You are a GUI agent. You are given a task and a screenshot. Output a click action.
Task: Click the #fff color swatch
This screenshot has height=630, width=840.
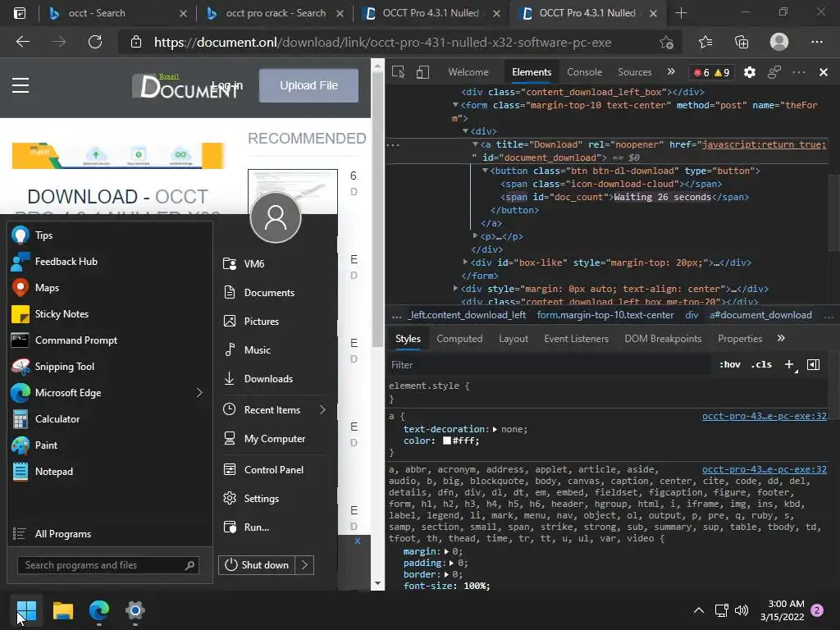point(447,441)
